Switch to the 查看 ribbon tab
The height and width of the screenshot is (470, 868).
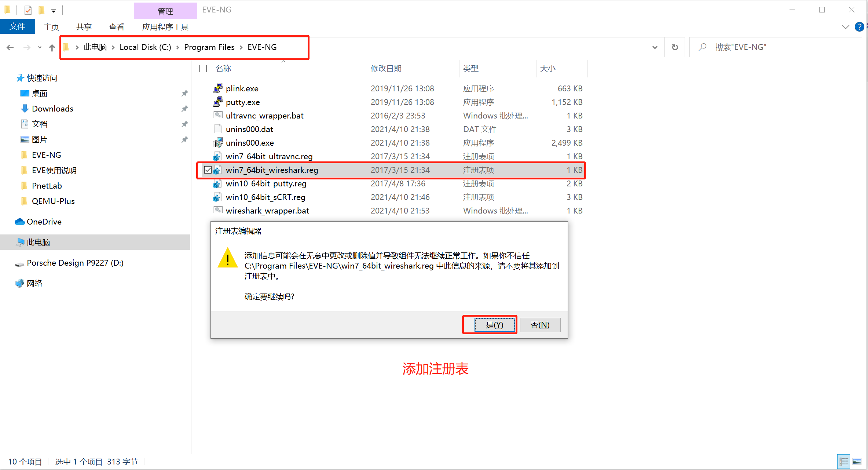[117, 27]
